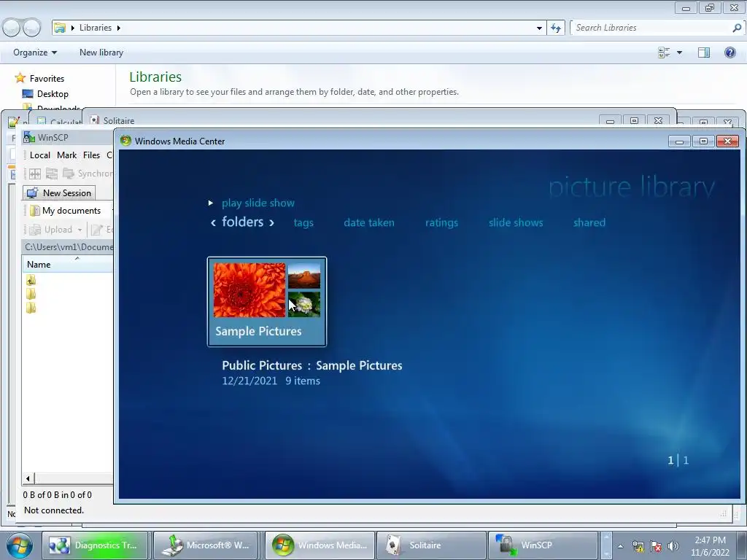Click the taskbar clock 2:47 PM

coord(710,540)
